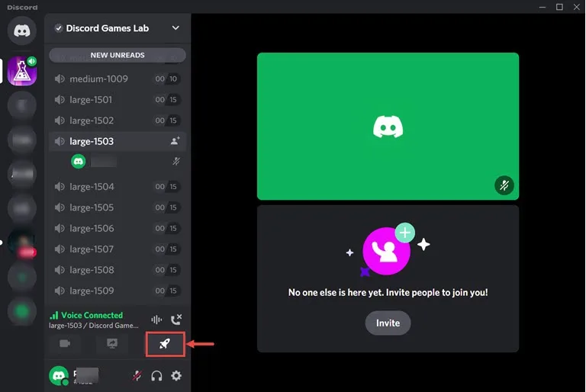
Task: Click the Invite button
Action: 388,323
